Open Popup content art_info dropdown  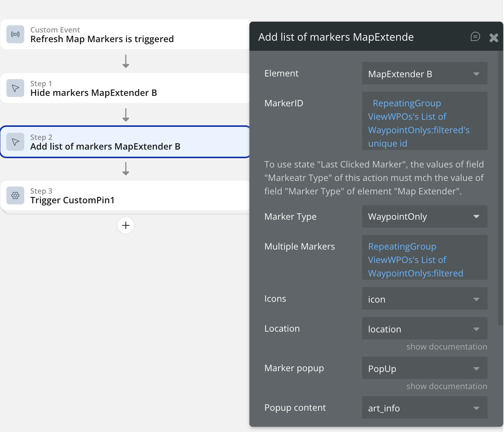pyautogui.click(x=424, y=408)
